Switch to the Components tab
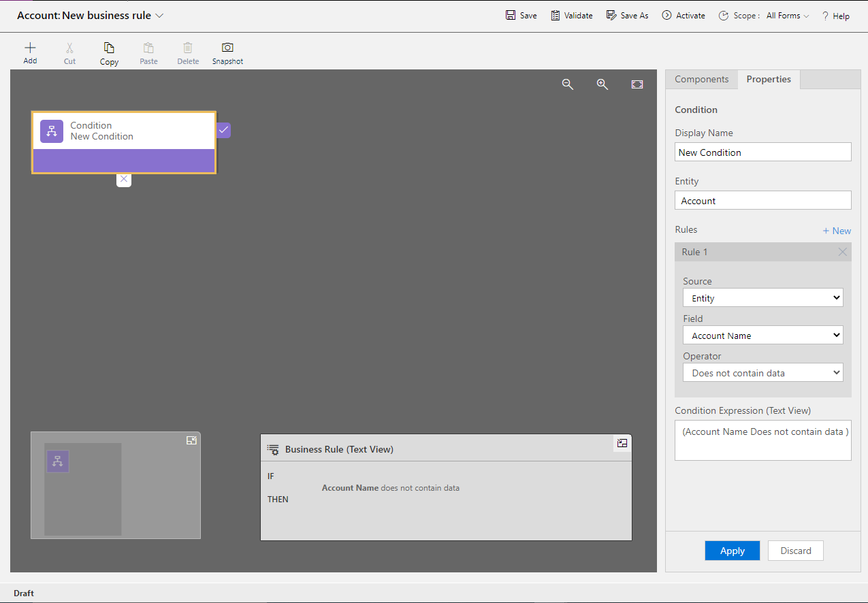The height and width of the screenshot is (603, 868). point(701,79)
